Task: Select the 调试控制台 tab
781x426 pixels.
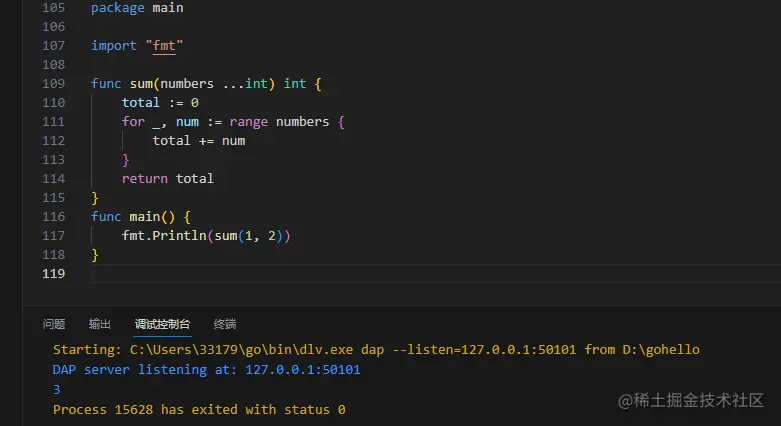Action: [x=162, y=324]
